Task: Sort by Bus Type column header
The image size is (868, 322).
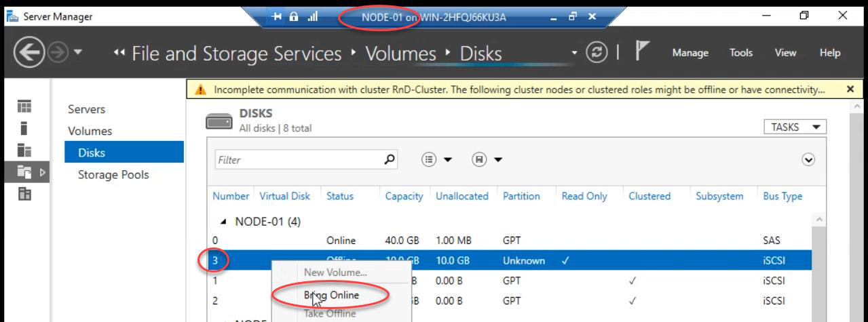Action: point(782,196)
